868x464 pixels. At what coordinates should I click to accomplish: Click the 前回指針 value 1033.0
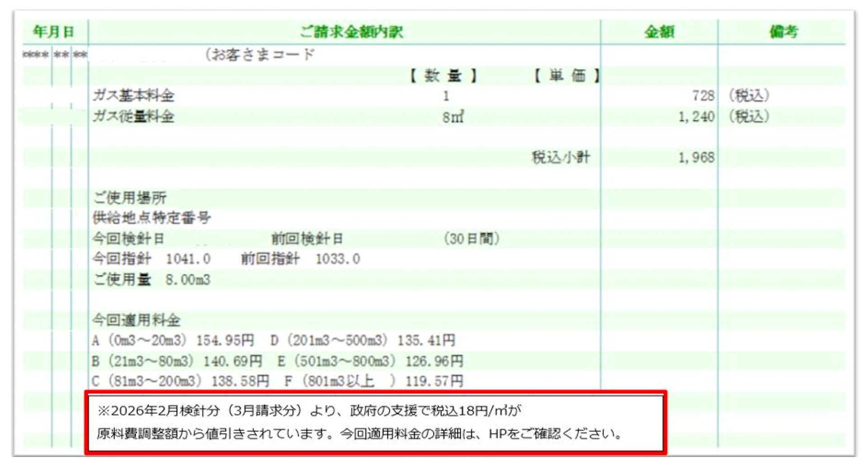tap(338, 259)
